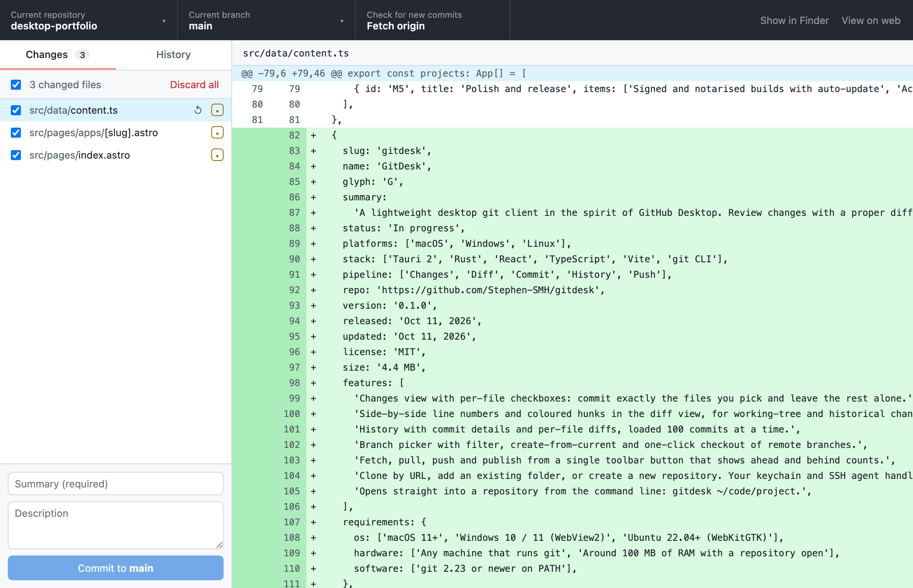This screenshot has width=913, height=588.
Task: Open the Current branch dropdown
Action: (267, 20)
